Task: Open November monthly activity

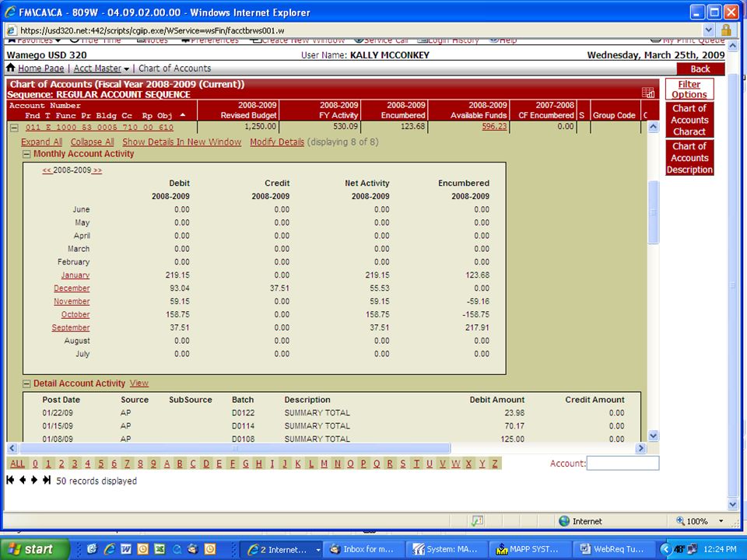Action: coord(72,302)
